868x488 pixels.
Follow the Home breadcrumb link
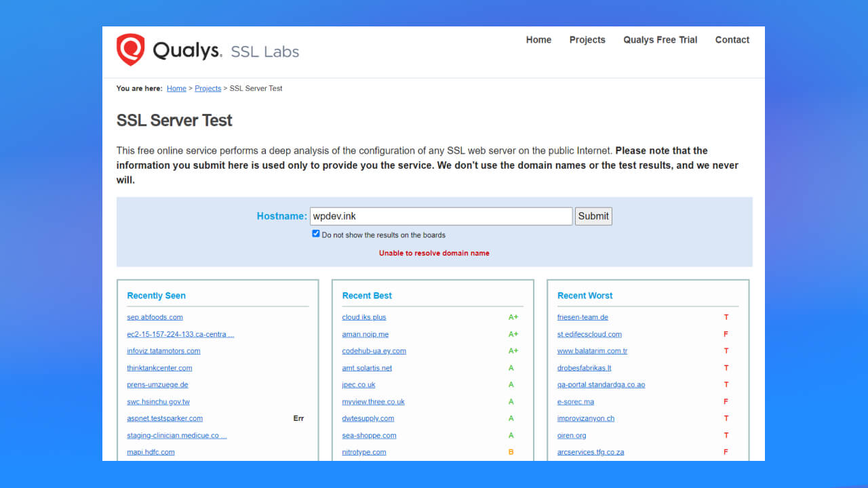(x=176, y=89)
